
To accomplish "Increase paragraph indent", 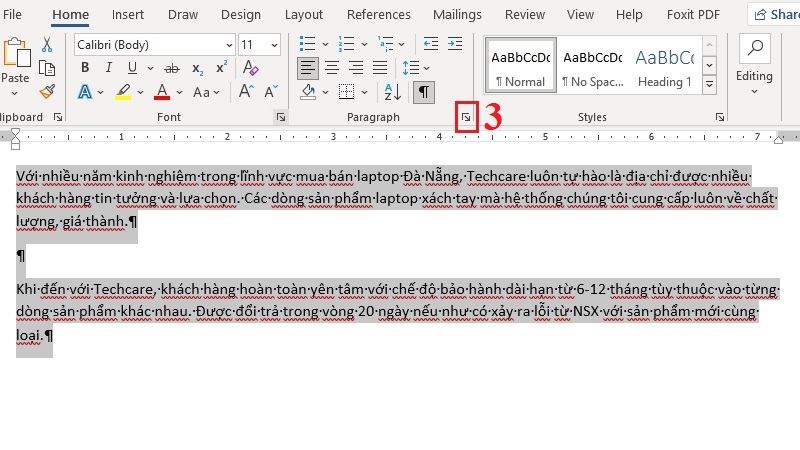I will tap(455, 44).
